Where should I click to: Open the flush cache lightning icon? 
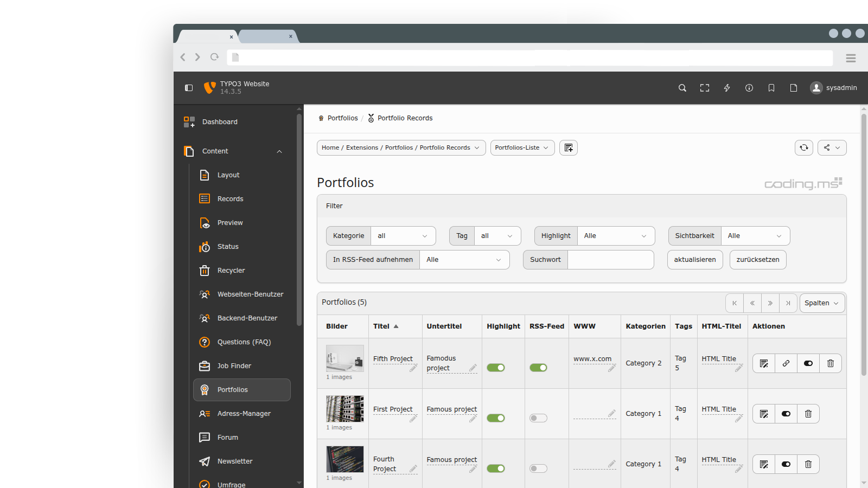click(x=727, y=88)
